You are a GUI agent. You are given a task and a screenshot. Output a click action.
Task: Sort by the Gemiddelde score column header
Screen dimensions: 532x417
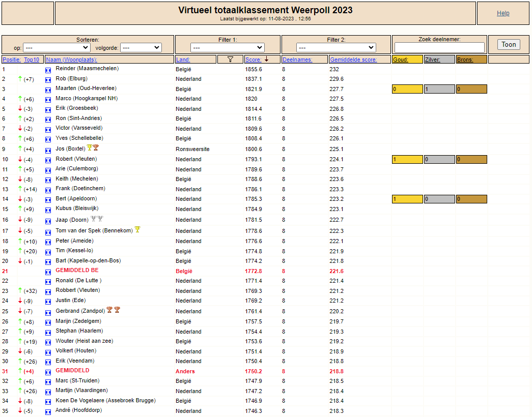coord(353,59)
